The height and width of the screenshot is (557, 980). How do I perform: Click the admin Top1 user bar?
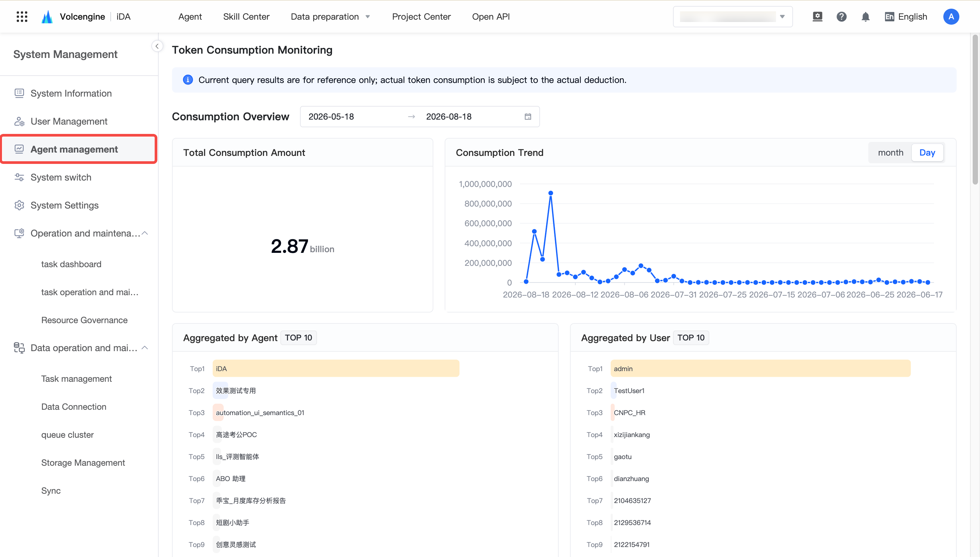tap(760, 368)
